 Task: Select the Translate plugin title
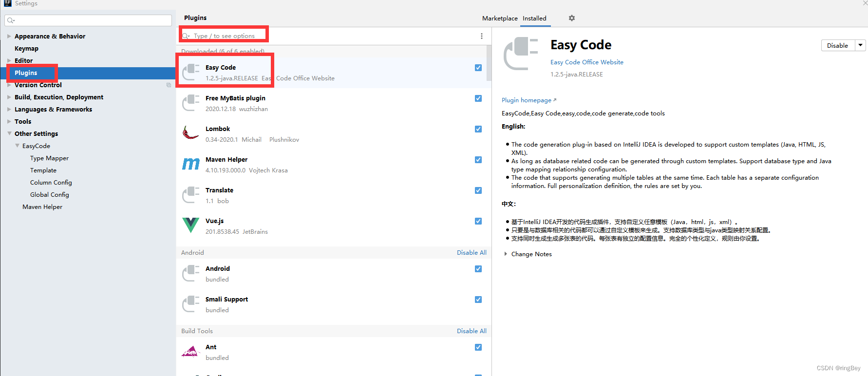click(x=219, y=190)
